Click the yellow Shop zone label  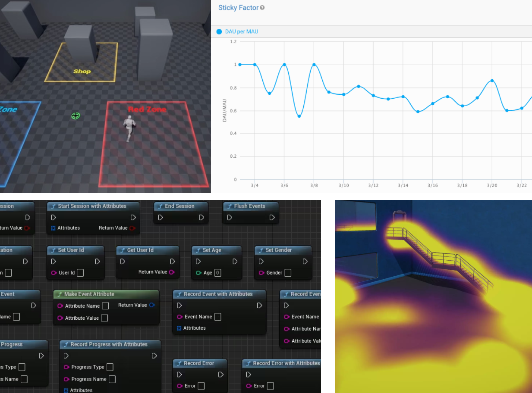(82, 71)
